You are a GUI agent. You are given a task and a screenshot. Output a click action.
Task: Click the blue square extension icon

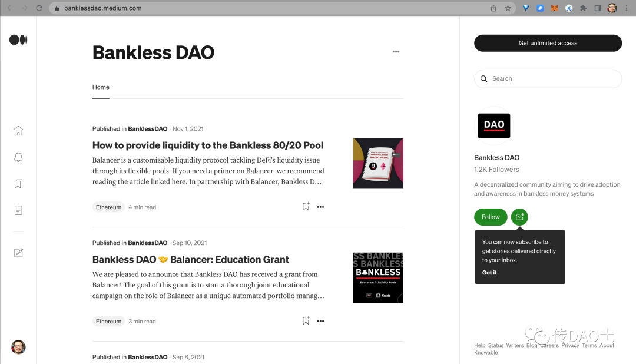[540, 8]
